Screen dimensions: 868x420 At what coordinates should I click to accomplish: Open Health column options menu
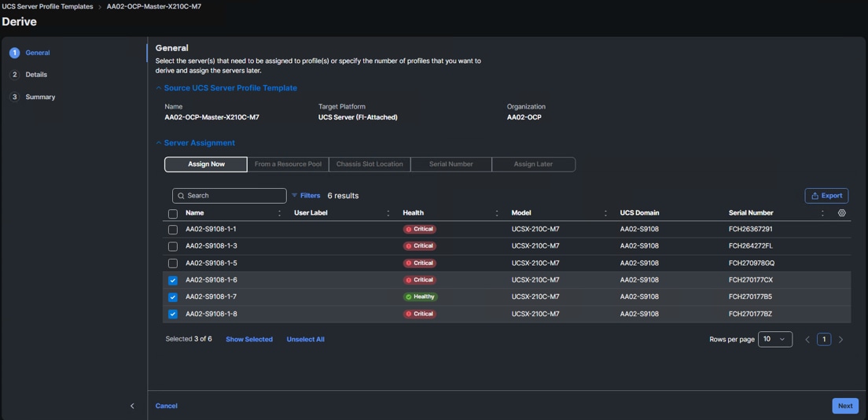click(x=496, y=213)
